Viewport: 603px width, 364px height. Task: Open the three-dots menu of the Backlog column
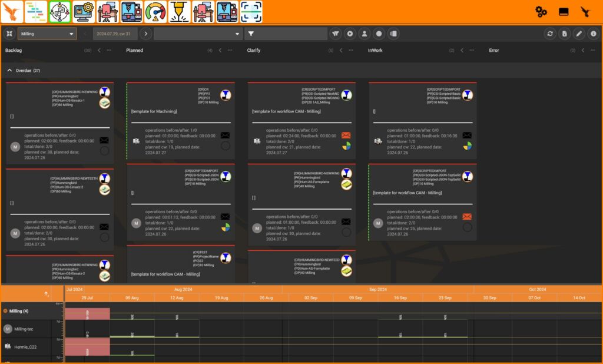109,51
